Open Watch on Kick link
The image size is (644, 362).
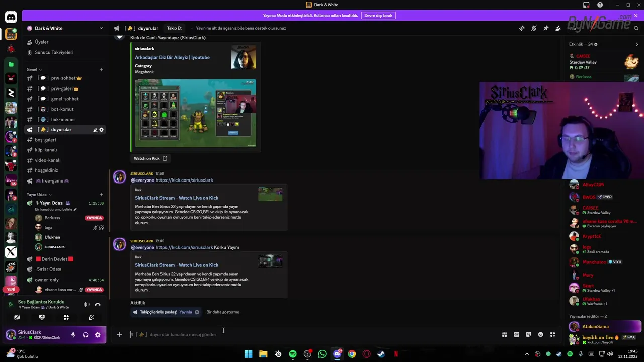point(150,158)
